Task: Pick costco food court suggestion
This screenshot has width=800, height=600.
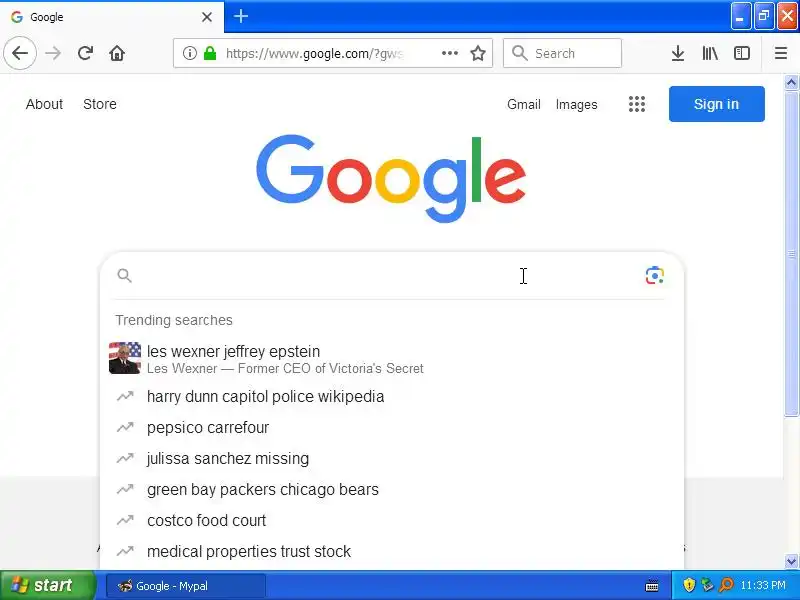Action: (391, 521)
